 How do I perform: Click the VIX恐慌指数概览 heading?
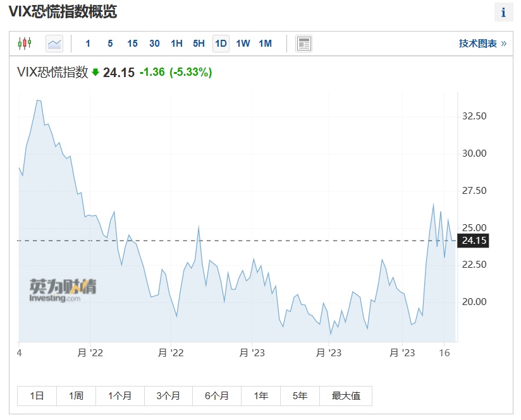coord(63,12)
